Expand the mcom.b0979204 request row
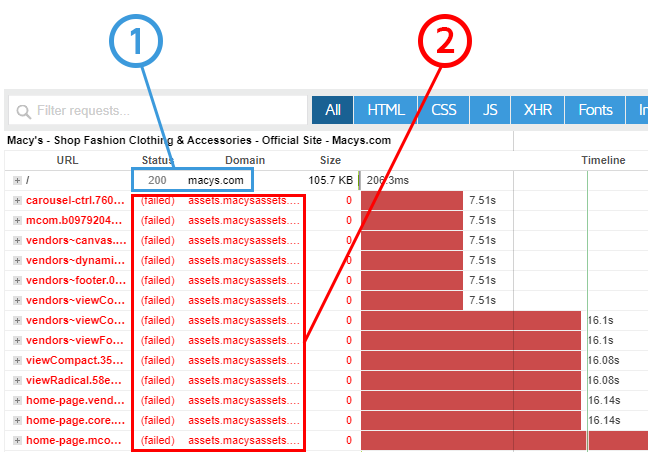Viewport: 648px width, 470px height. click(x=17, y=220)
